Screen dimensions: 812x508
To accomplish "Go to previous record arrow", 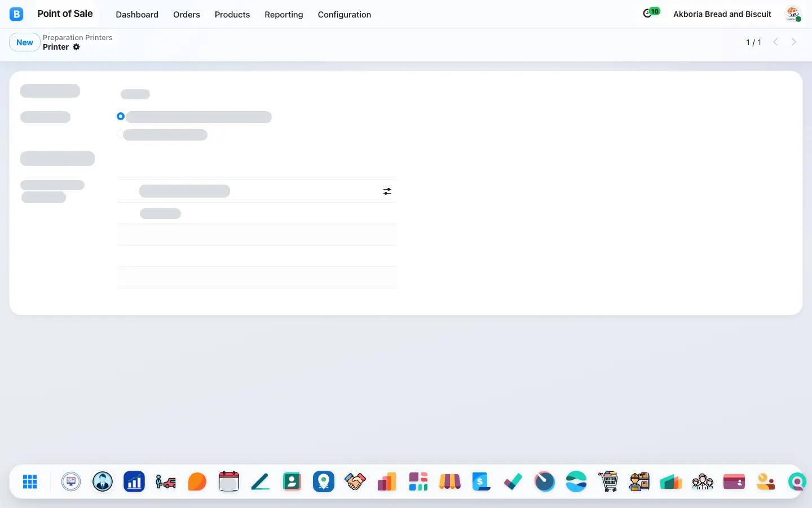I will 775,42.
